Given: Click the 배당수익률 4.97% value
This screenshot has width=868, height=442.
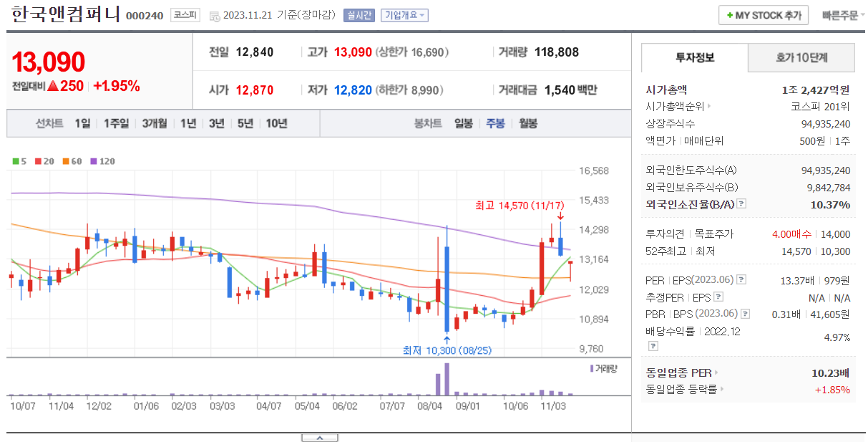Looking at the screenshot, I should (837, 337).
